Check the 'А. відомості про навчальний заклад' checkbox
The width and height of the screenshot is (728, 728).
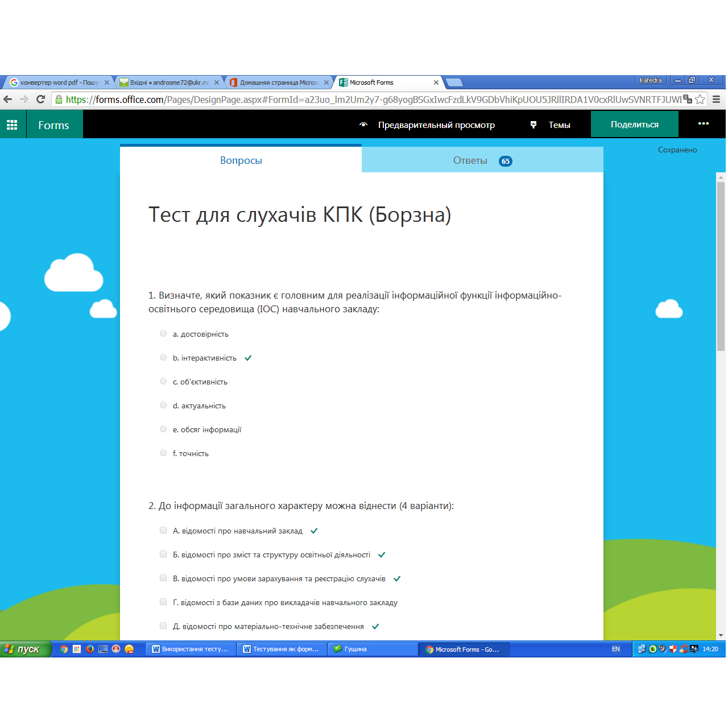coord(163,530)
